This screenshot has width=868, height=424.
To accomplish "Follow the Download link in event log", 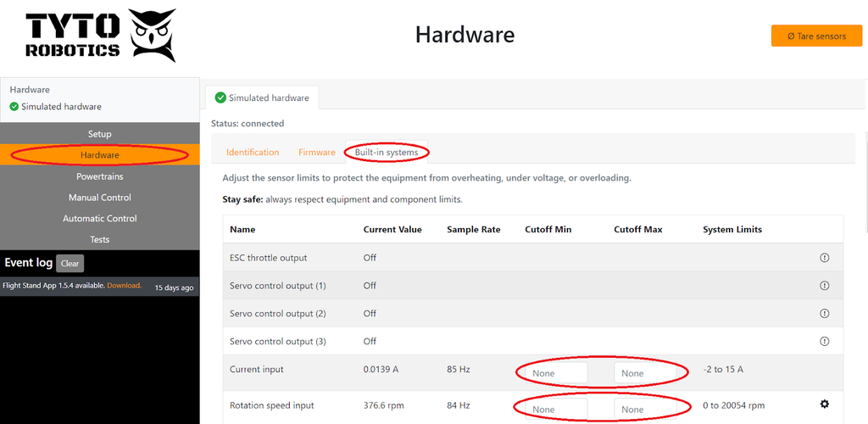I will 124,286.
